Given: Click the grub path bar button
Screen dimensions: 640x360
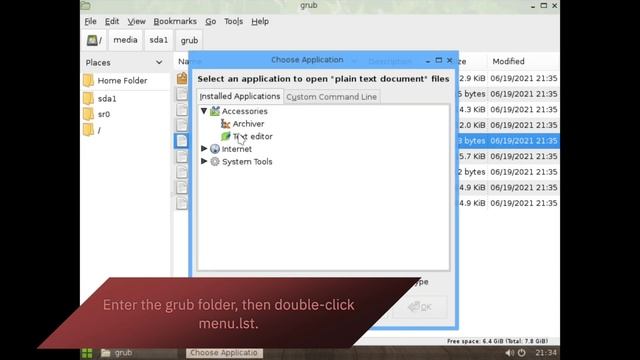Looking at the screenshot, I should [x=189, y=40].
